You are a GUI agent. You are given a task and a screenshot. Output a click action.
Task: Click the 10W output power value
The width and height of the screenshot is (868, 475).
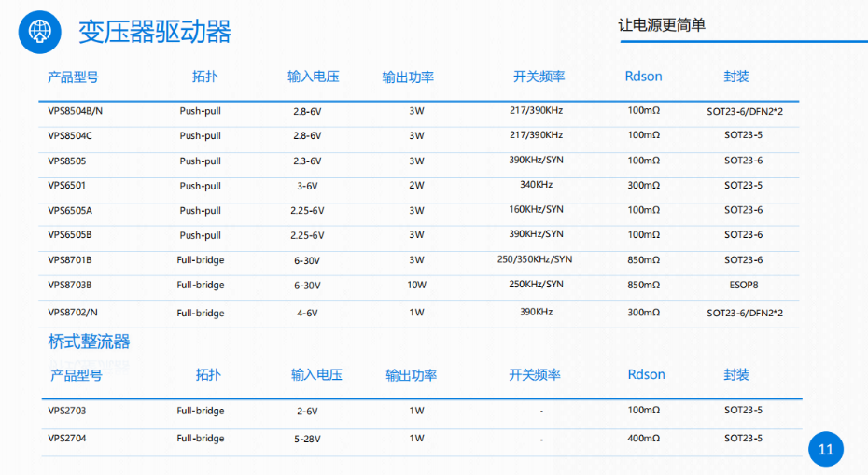tap(416, 285)
